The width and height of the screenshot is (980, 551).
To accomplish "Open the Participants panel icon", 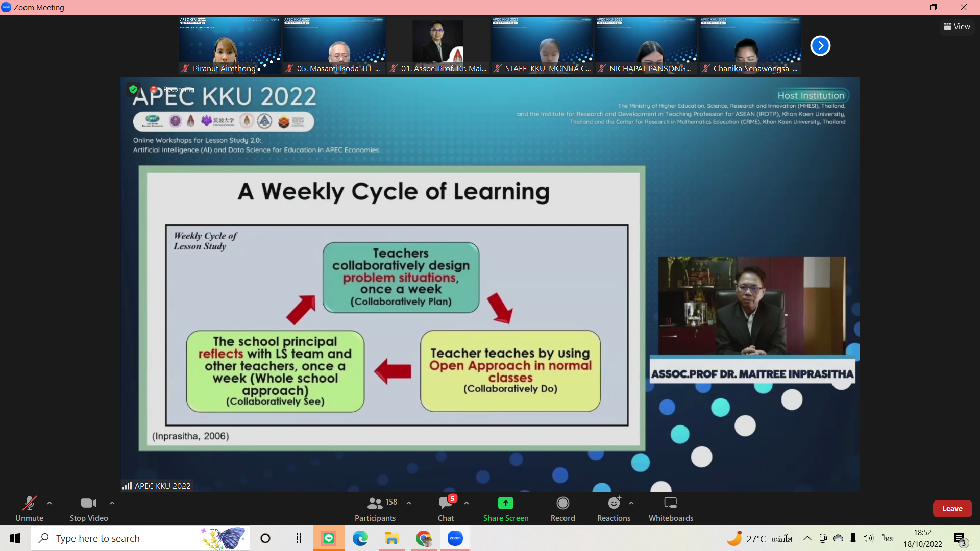I will click(x=375, y=504).
